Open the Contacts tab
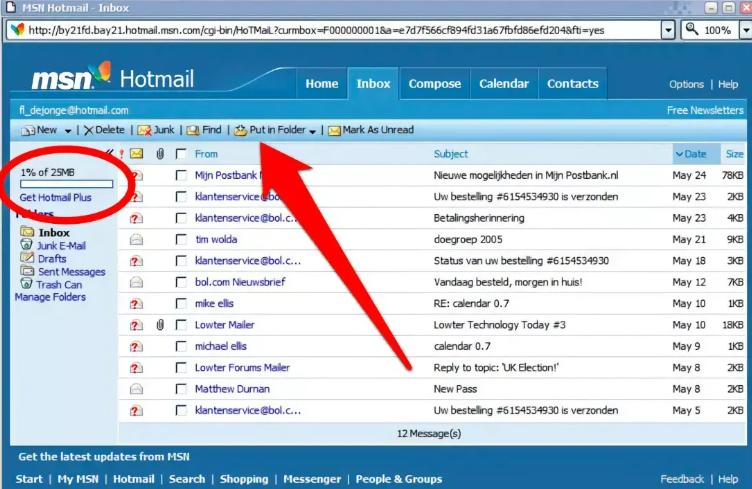752x489 pixels. 573,83
